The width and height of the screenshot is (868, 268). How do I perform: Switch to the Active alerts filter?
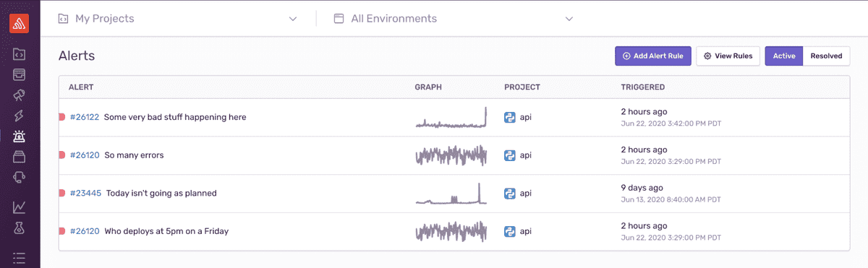click(784, 56)
